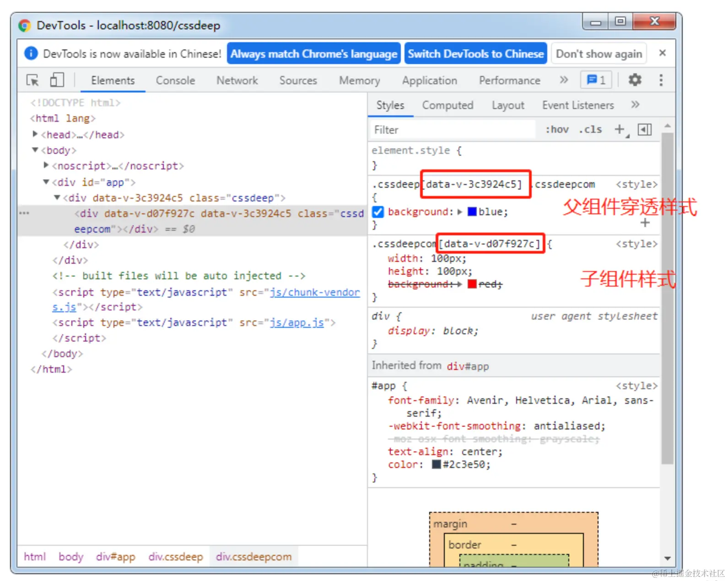Collapse the div class cssdeep node
728x581 pixels.
tap(57, 197)
